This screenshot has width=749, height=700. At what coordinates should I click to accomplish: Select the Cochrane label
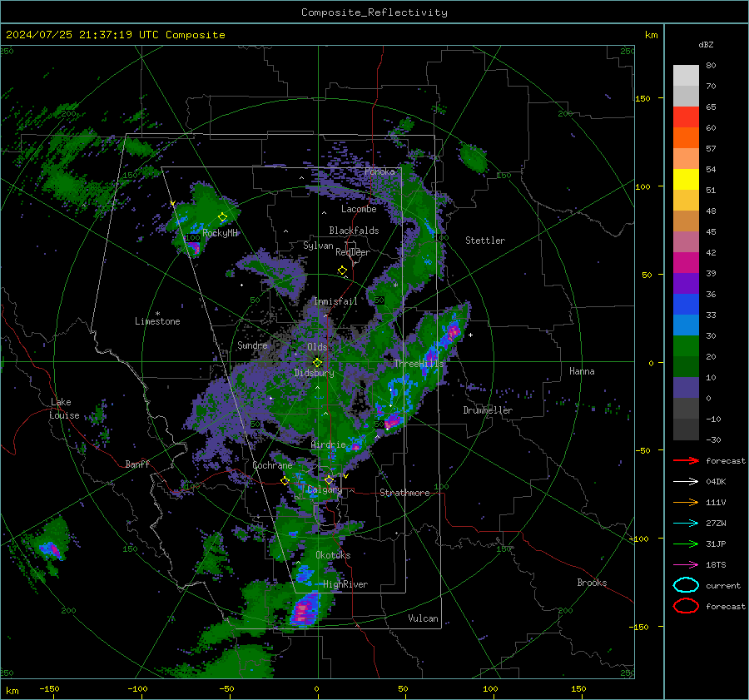(272, 465)
